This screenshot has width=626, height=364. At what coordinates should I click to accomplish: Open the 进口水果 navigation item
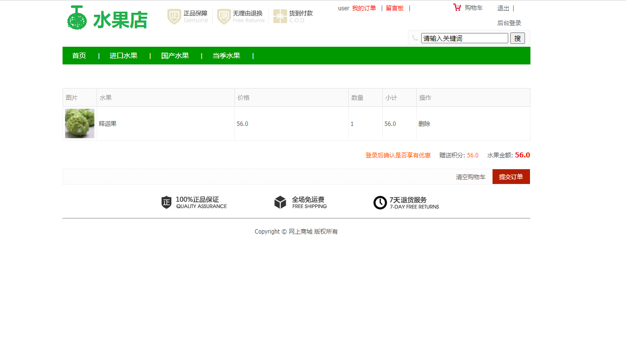[x=124, y=56]
